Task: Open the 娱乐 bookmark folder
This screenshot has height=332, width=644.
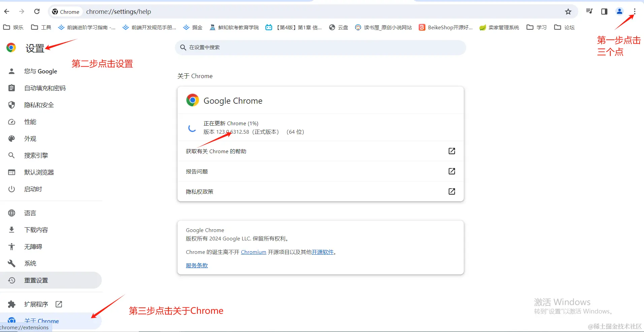Action: (x=13, y=27)
